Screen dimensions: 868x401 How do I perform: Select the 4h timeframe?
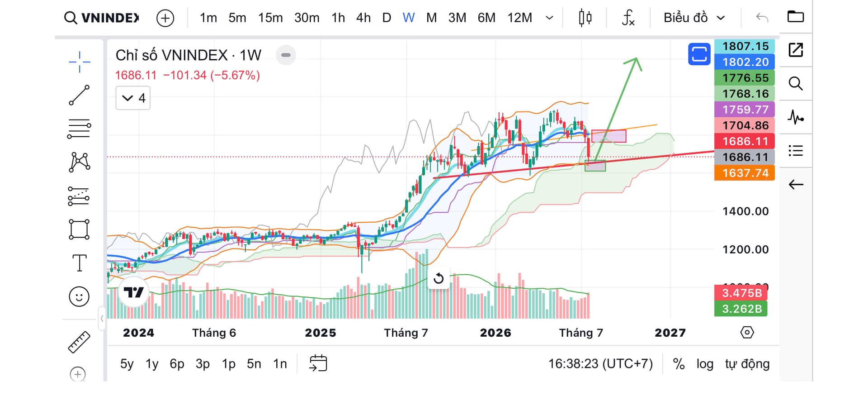coord(363,18)
